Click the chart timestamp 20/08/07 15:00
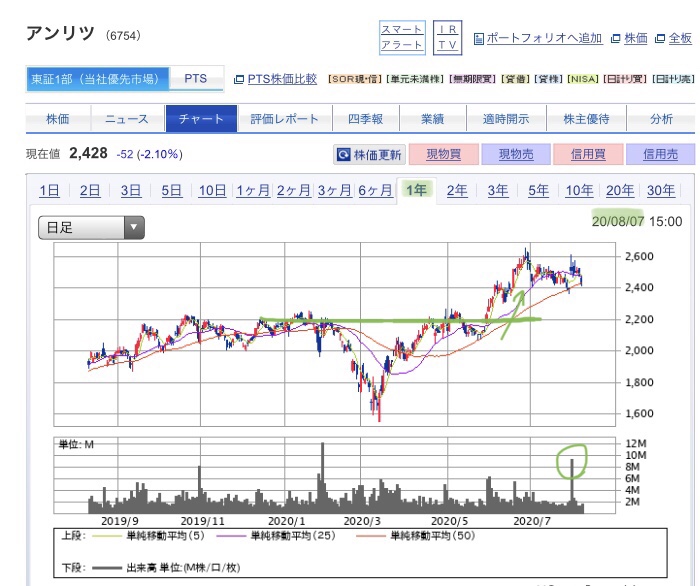Viewport: 700px width, 586px height. click(637, 221)
